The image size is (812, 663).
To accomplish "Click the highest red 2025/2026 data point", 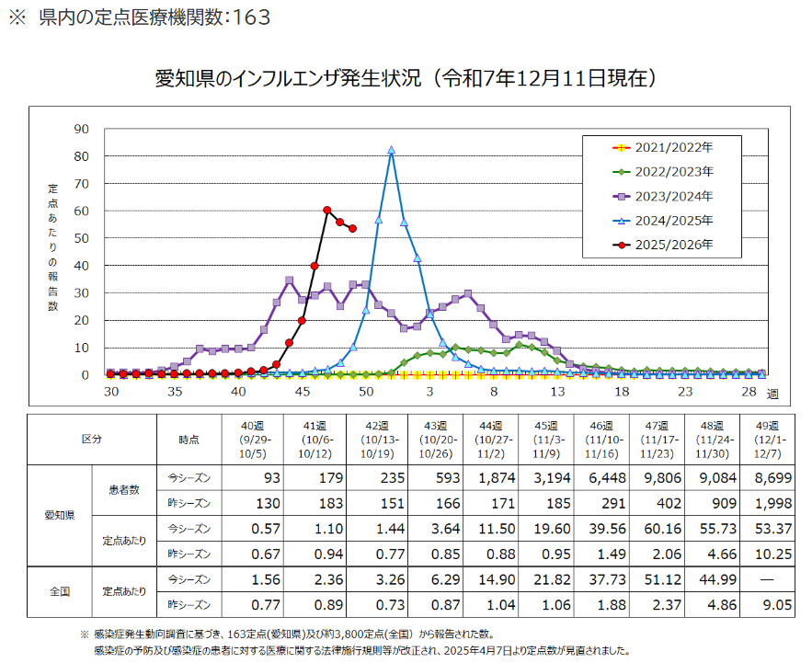I will (327, 211).
